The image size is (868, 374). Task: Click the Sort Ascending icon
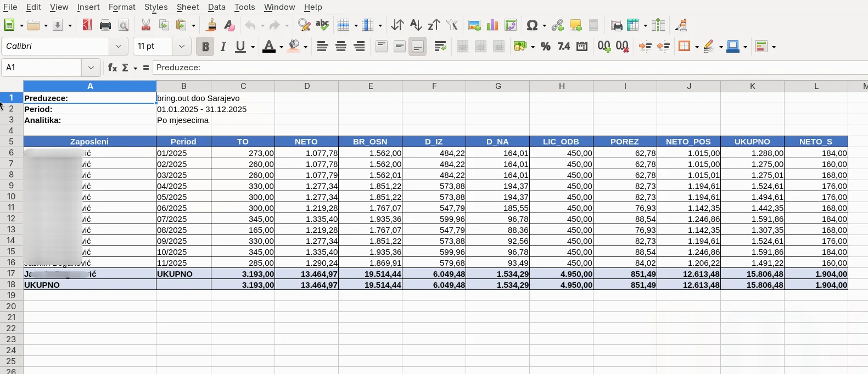coord(416,25)
